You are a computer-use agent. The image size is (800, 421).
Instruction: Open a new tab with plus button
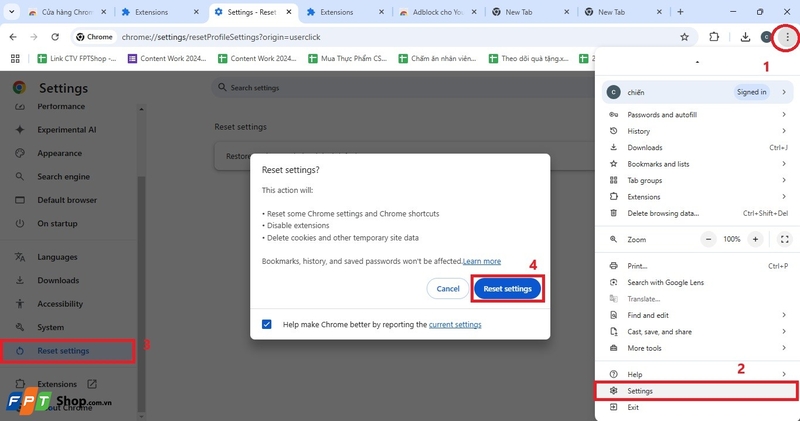[x=680, y=12]
